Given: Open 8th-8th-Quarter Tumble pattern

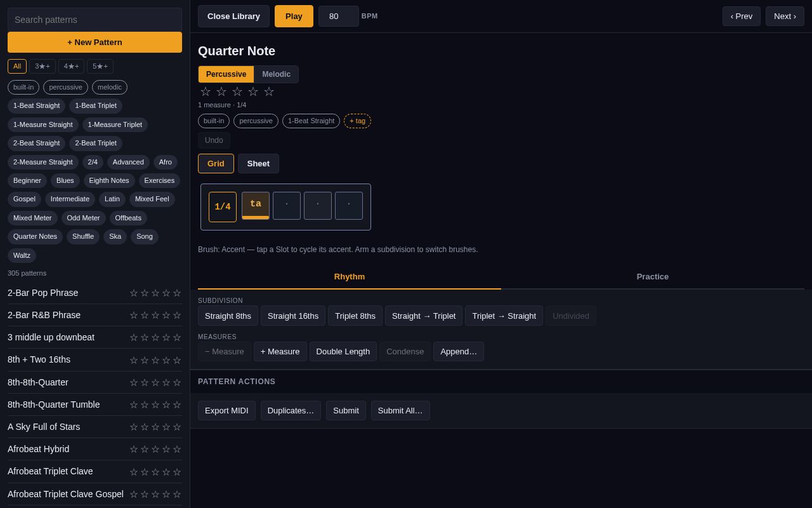Looking at the screenshot, I should pos(54,404).
